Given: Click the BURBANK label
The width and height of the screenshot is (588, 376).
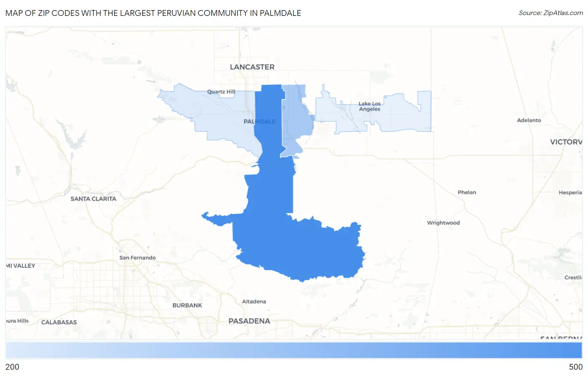Looking at the screenshot, I should (x=187, y=305).
